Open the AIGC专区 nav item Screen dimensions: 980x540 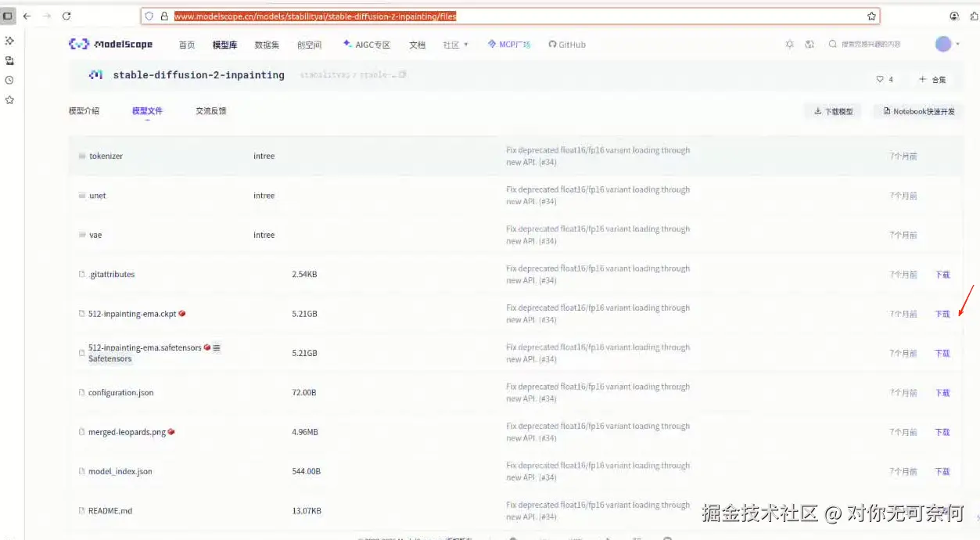coord(366,45)
